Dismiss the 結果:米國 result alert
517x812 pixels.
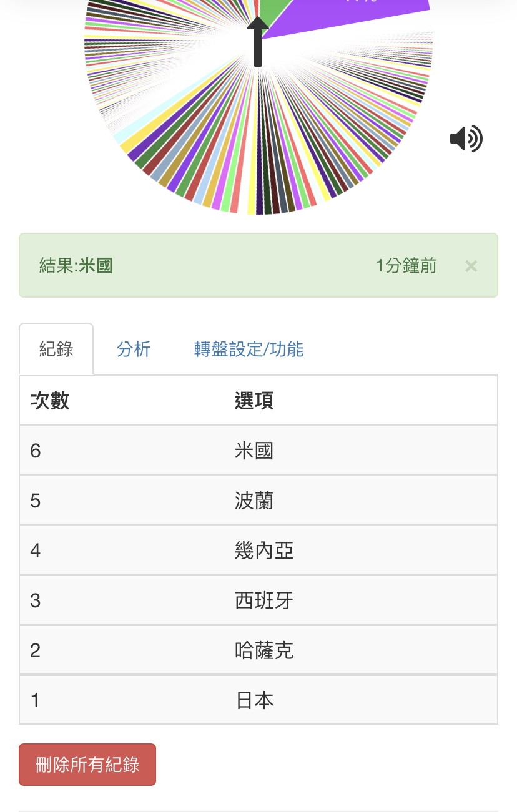click(471, 267)
